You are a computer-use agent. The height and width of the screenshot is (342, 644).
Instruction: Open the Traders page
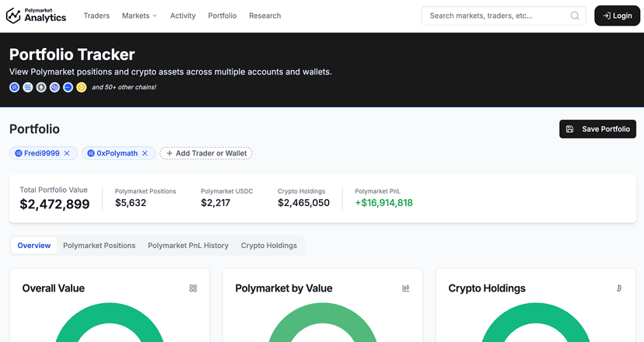coord(96,16)
